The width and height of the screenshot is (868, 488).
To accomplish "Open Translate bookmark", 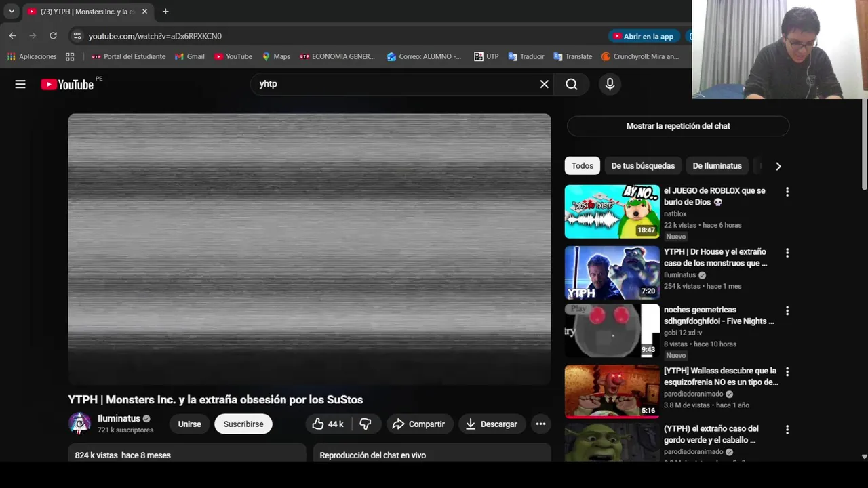I will tap(573, 56).
